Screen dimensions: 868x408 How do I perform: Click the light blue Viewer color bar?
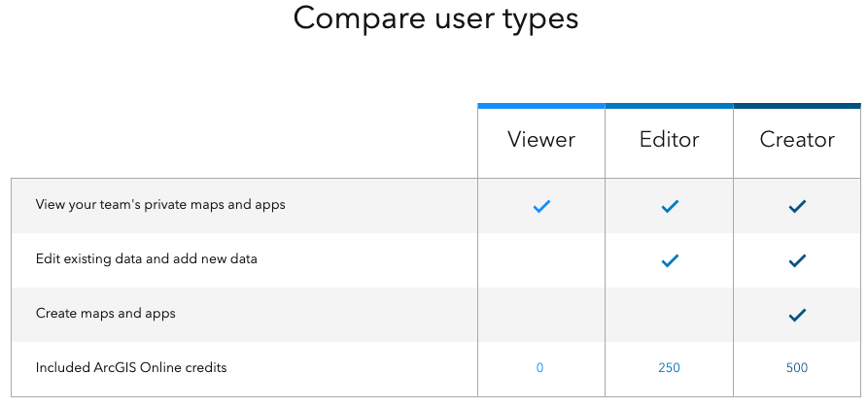point(541,105)
